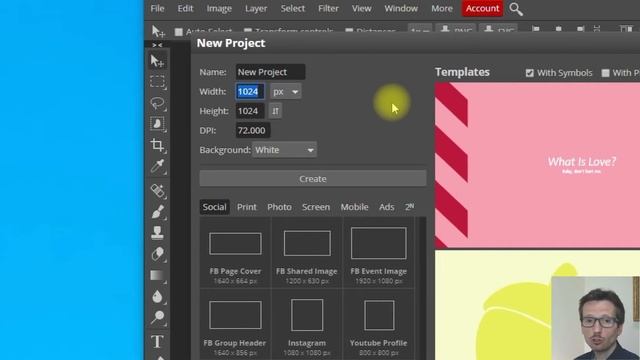Screen dimensions: 640x360
Task: Click the search magnifier icon in menu bar
Action: click(x=516, y=9)
